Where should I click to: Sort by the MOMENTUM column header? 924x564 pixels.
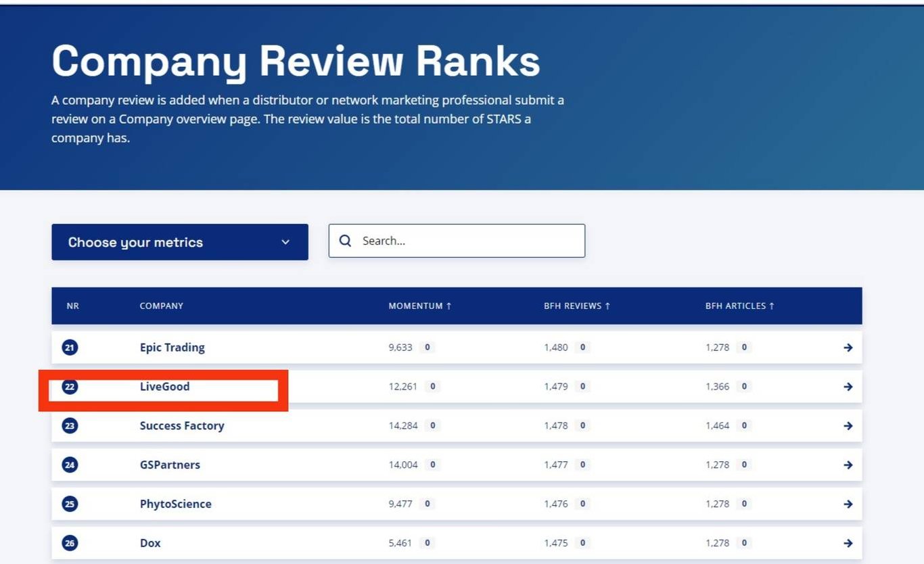point(420,306)
